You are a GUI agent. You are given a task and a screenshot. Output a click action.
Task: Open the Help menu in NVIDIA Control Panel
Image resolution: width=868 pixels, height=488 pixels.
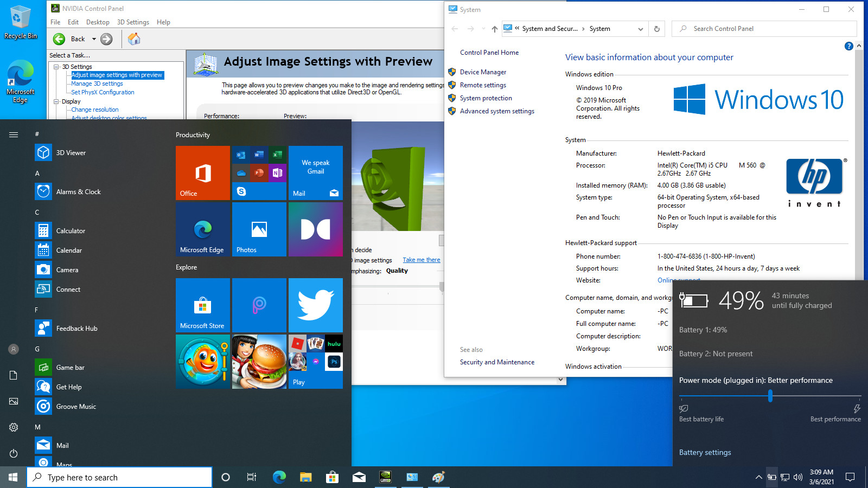pyautogui.click(x=163, y=22)
